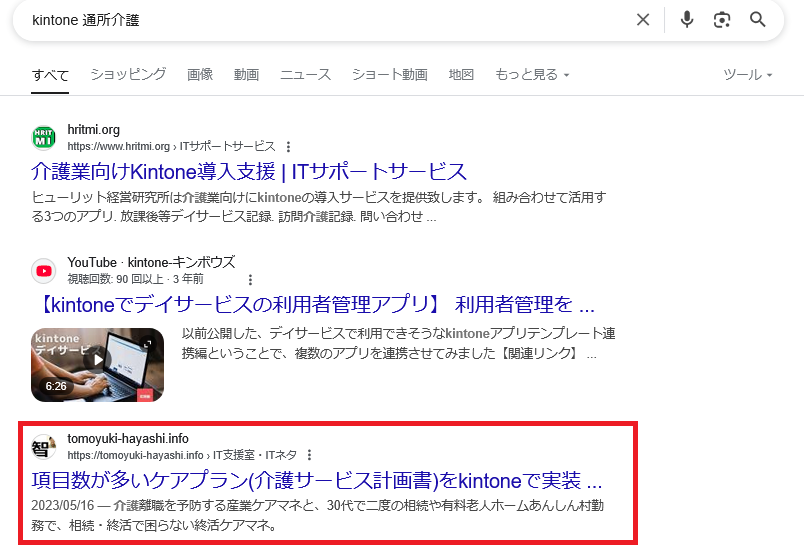Click the snippet starting with ヒューリット経営研究所
804x547 pixels.
coord(319,207)
